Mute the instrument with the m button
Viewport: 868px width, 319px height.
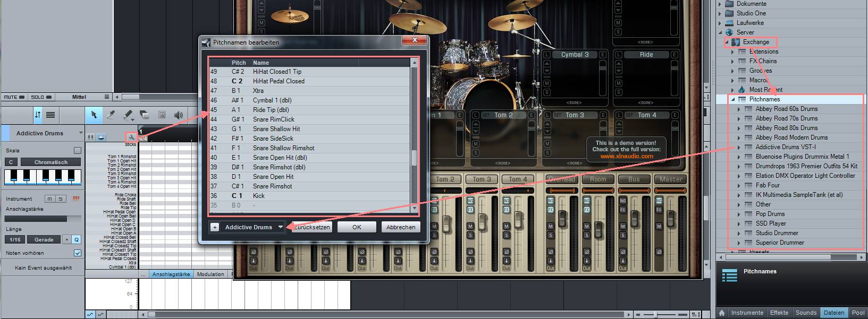point(49,199)
